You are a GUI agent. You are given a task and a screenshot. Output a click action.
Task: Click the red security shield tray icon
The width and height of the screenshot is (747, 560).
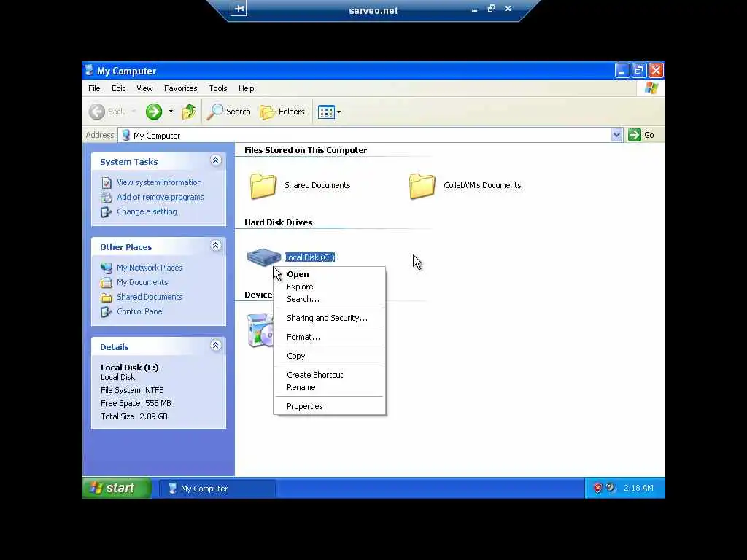click(x=597, y=488)
